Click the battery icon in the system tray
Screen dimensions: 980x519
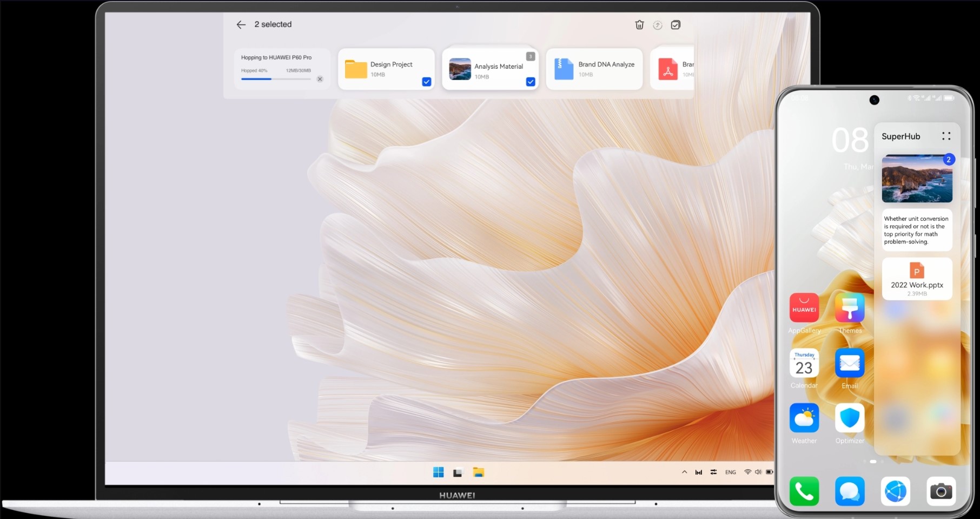(x=769, y=472)
